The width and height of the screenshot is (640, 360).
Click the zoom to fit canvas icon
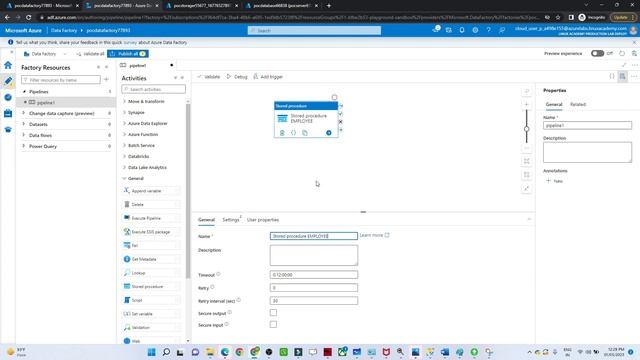pos(527,161)
